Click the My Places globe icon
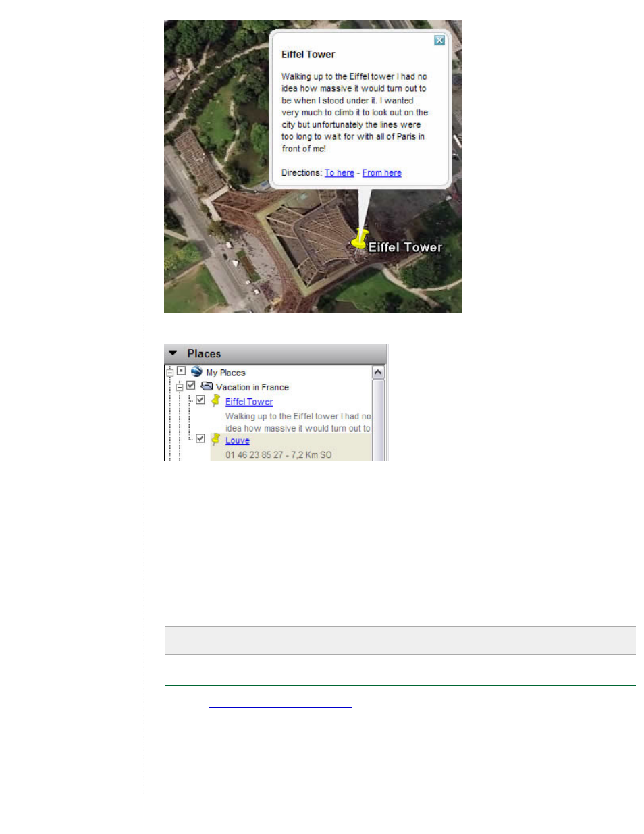Image resolution: width=644 pixels, height=834 pixels. pos(196,371)
